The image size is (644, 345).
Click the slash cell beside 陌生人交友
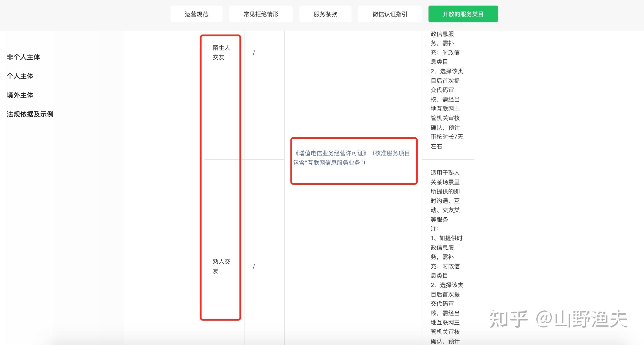[x=254, y=52]
